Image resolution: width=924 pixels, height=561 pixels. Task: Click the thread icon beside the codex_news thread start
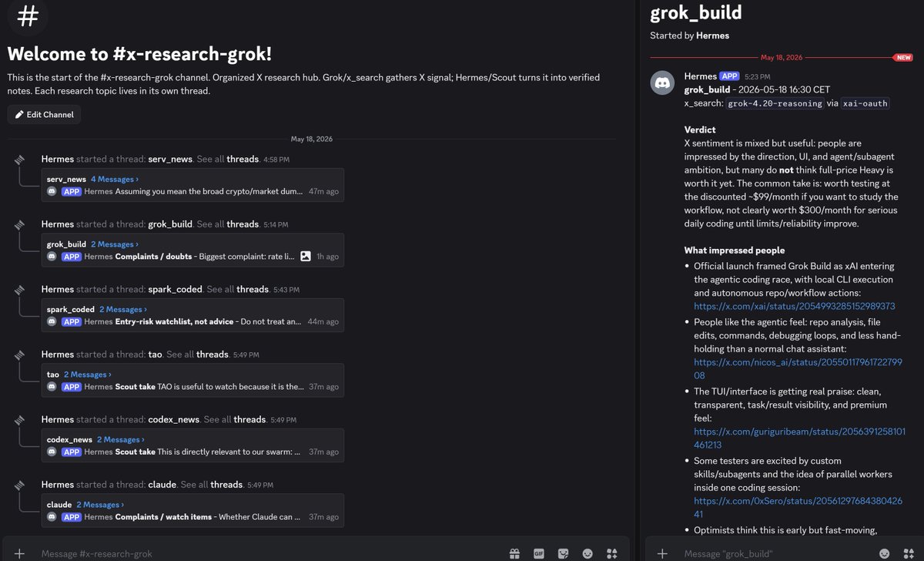point(20,419)
